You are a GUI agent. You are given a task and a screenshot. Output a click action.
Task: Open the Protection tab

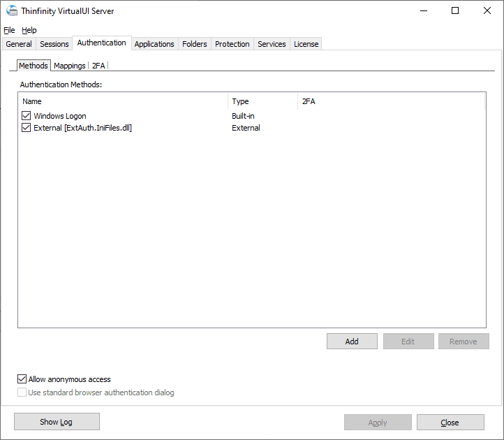click(x=232, y=44)
